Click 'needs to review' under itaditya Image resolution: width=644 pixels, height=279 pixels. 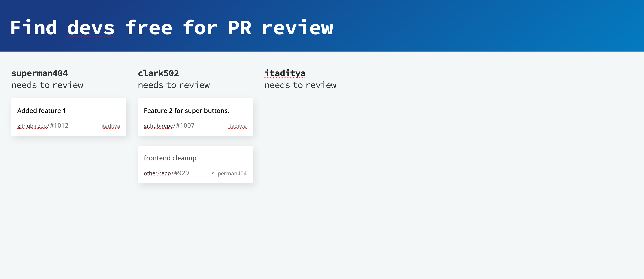[300, 85]
